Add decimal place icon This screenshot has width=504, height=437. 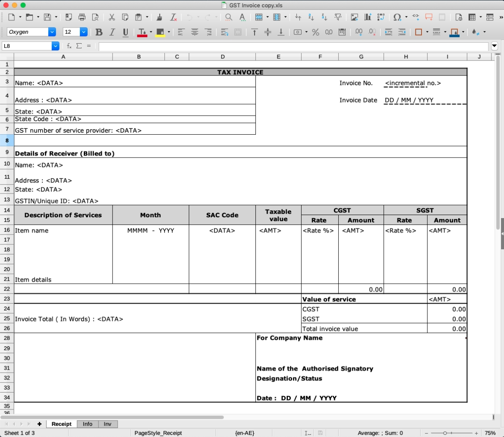click(x=359, y=32)
